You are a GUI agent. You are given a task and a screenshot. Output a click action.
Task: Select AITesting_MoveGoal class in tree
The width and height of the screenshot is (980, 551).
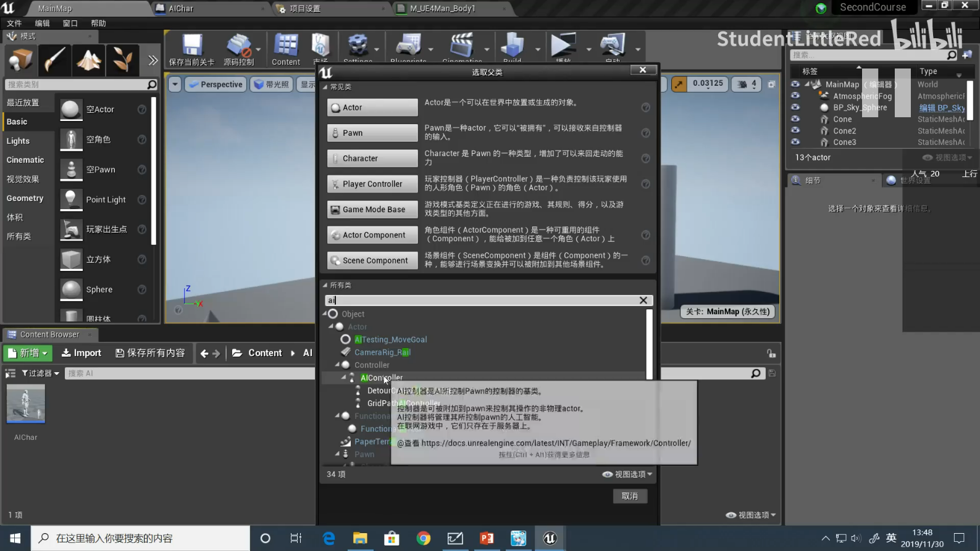(x=390, y=339)
